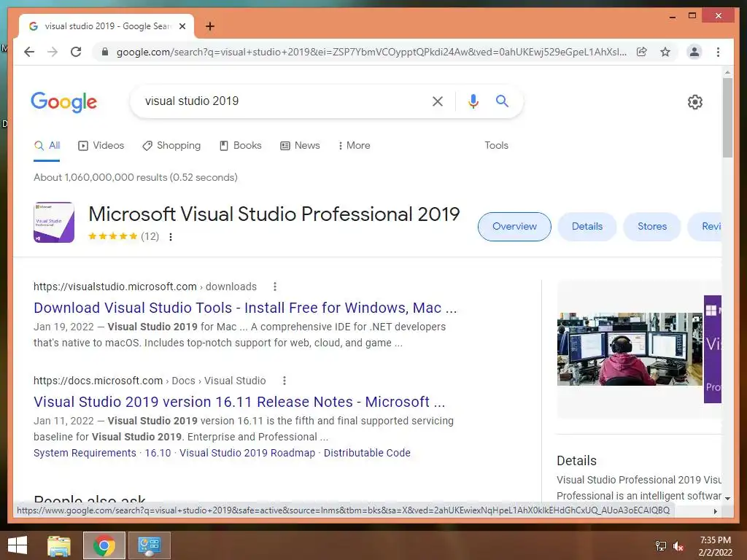The height and width of the screenshot is (560, 747).
Task: Open the Chrome profile avatar icon
Action: [x=694, y=52]
